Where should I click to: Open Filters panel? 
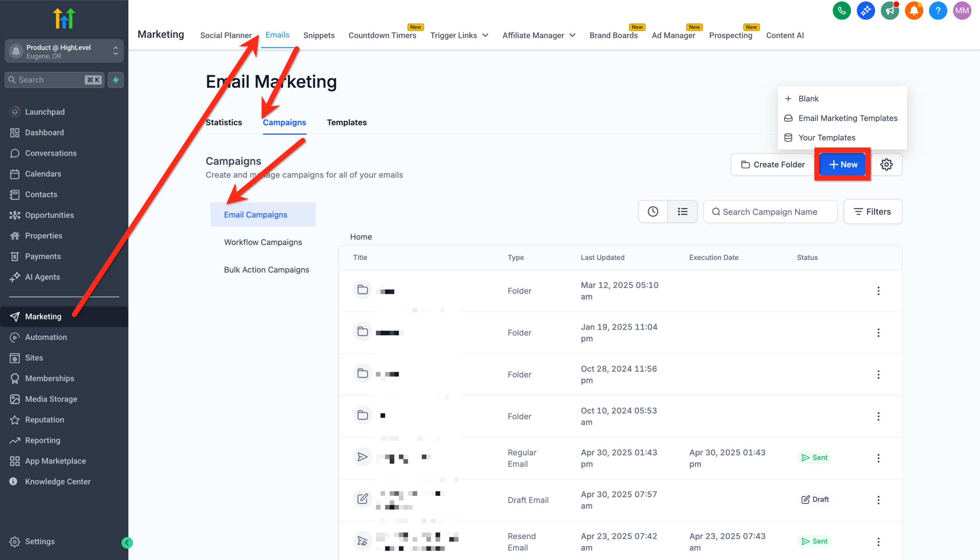tap(873, 211)
